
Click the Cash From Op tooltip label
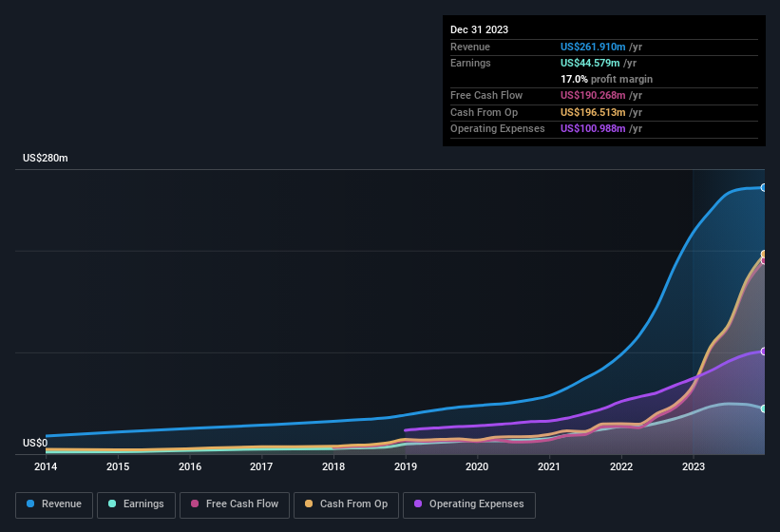[484, 112]
